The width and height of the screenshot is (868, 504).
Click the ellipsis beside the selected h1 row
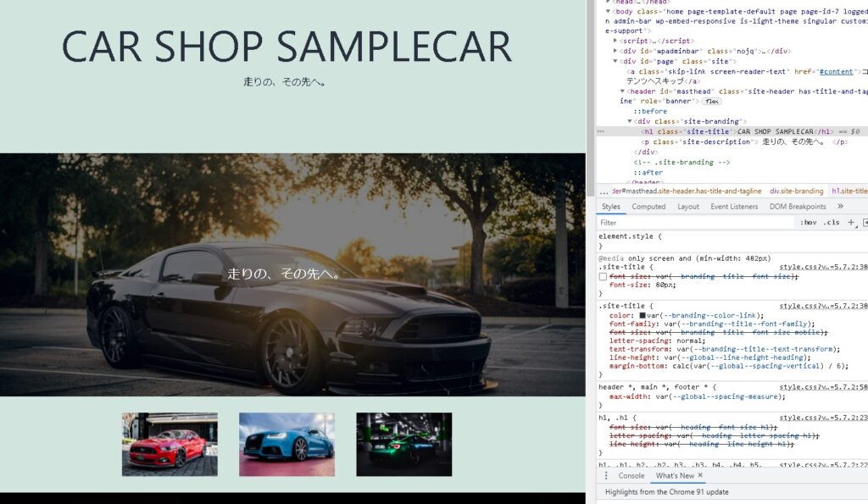tap(600, 131)
